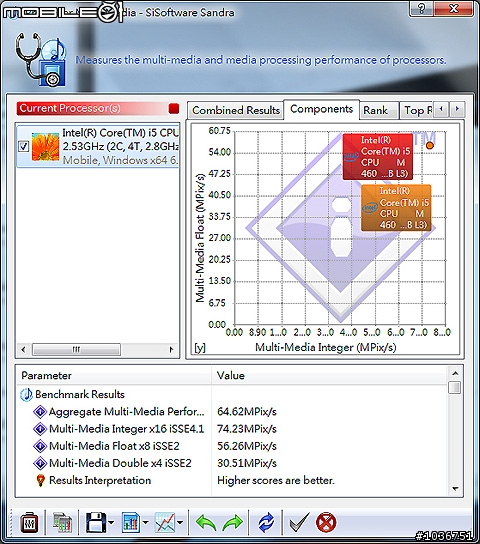Screen dimensions: 480x544
Task: Click the sunflower processor thumbnail
Action: click(x=45, y=147)
